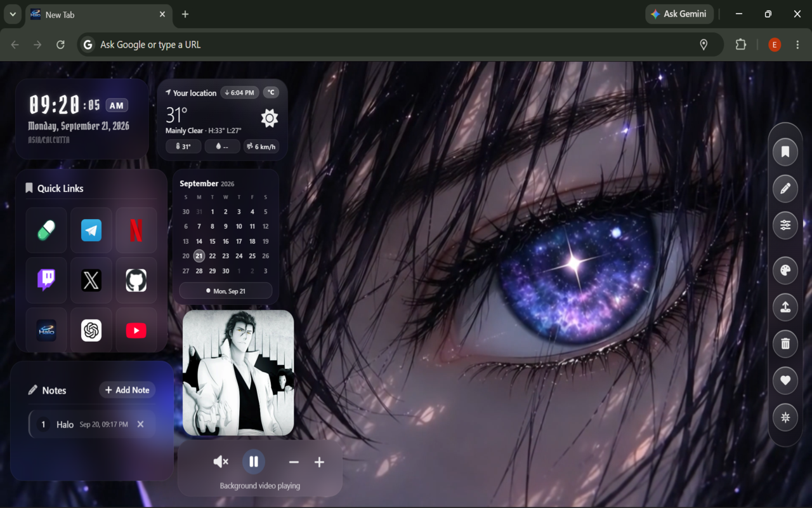
Task: Expand the tab search dropdown arrow
Action: pos(13,14)
